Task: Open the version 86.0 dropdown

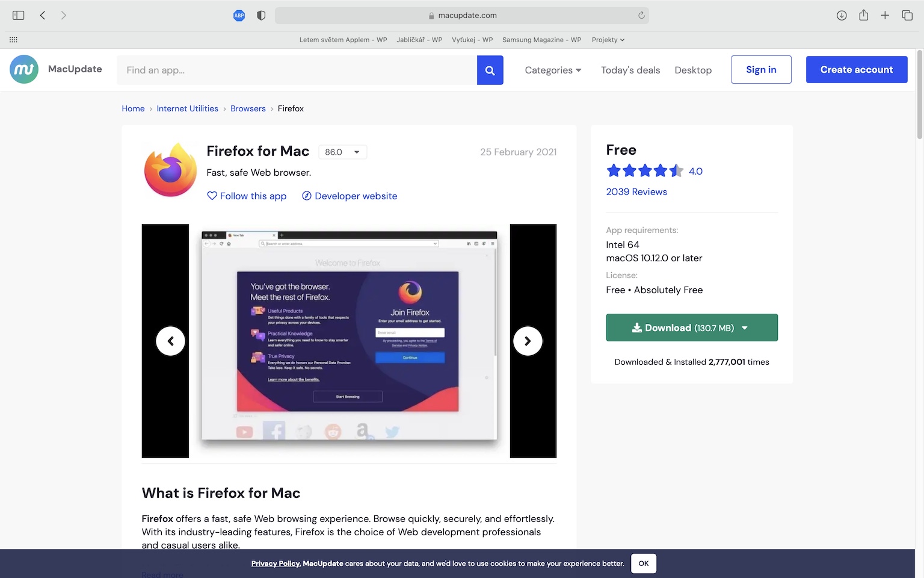Action: point(342,152)
